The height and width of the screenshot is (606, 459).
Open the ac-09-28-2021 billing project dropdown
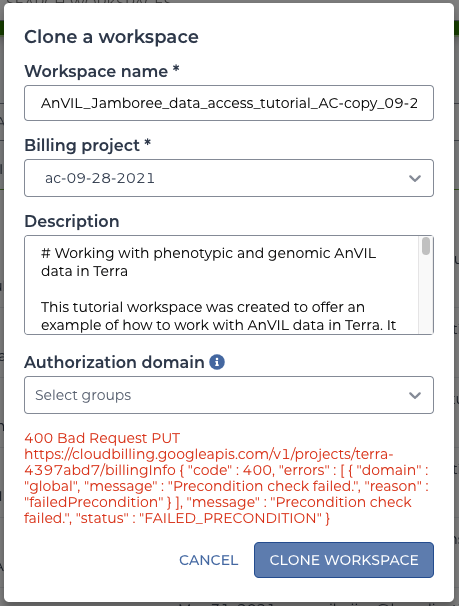click(229, 178)
